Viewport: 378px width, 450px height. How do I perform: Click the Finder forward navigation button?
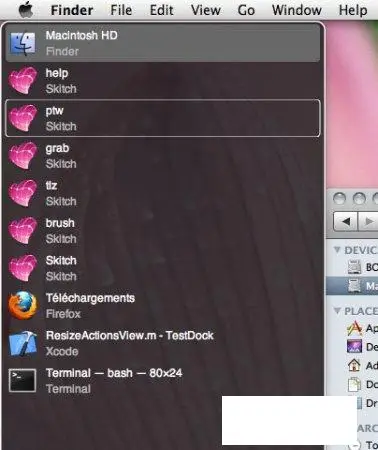pos(368,221)
